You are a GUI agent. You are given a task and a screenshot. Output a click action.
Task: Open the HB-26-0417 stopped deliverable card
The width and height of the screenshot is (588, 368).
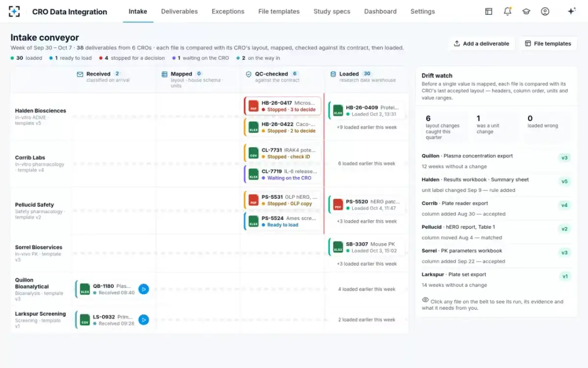click(x=283, y=106)
